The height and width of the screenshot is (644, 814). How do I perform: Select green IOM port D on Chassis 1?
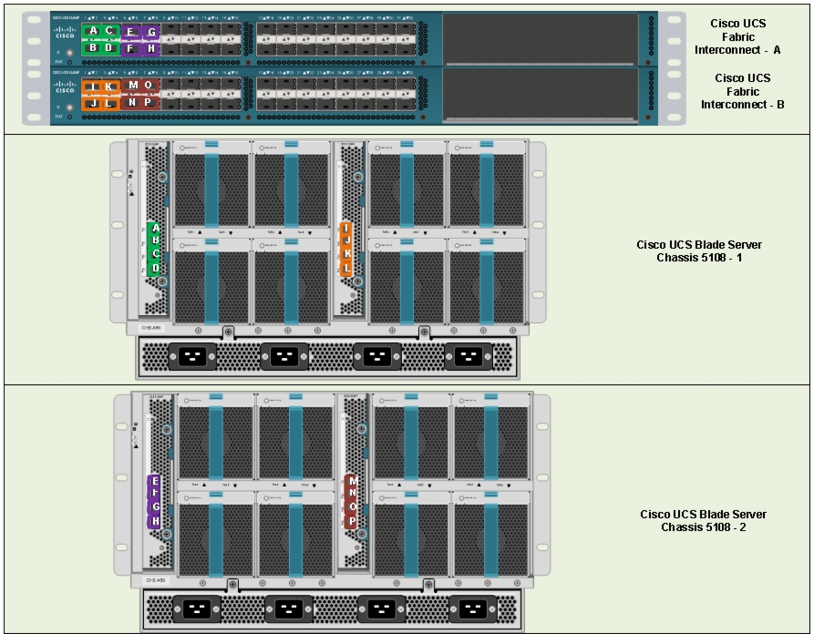click(x=155, y=268)
